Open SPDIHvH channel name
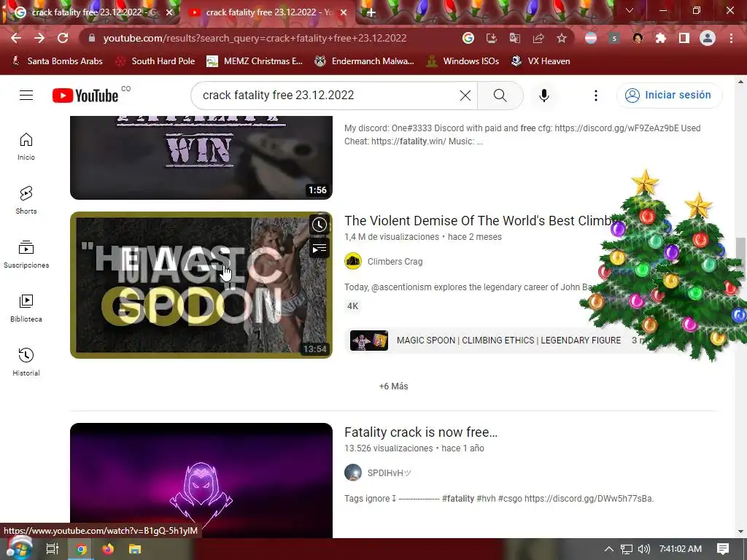The image size is (747, 560). 389,472
